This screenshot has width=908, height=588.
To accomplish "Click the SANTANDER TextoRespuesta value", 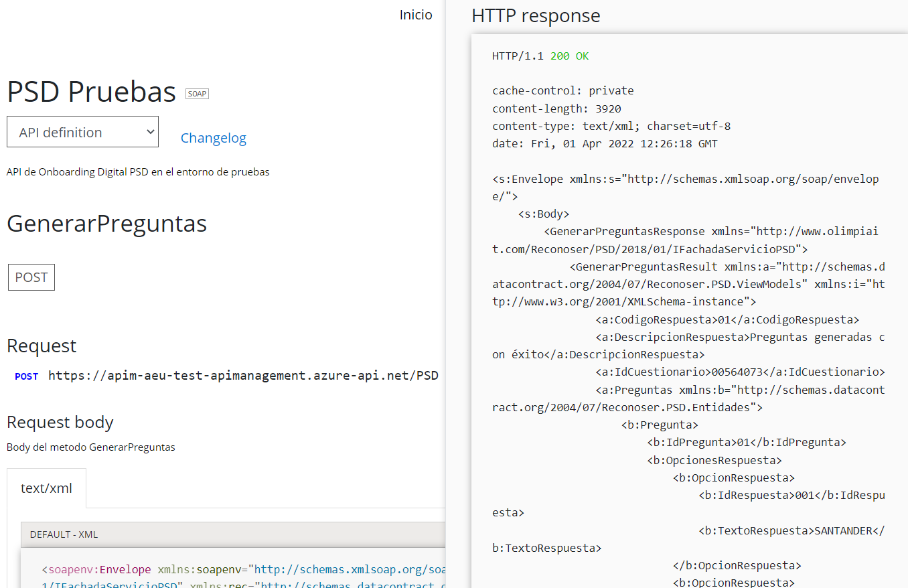I will [x=844, y=530].
